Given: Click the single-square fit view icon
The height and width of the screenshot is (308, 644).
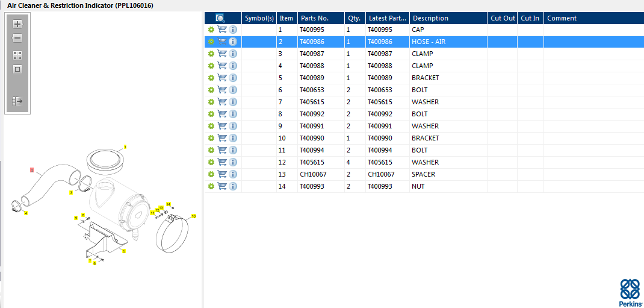Looking at the screenshot, I should pyautogui.click(x=17, y=69).
